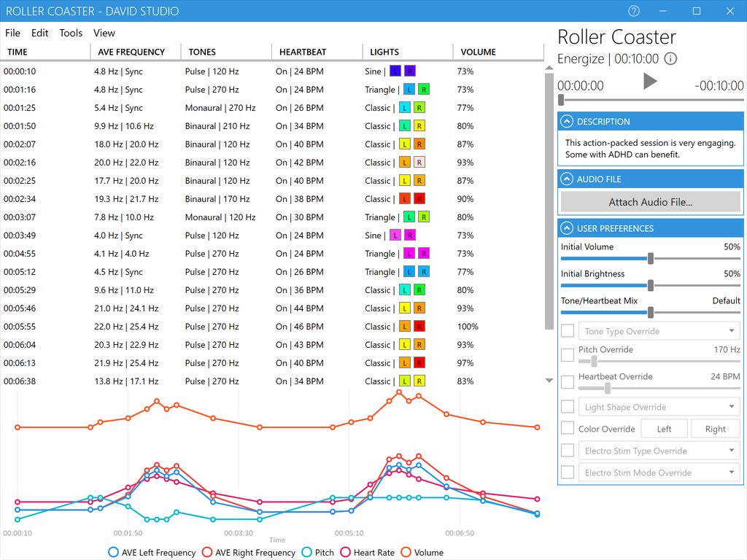This screenshot has width=747, height=560.
Task: Click the Heart Rate legend marker
Action: [346, 553]
